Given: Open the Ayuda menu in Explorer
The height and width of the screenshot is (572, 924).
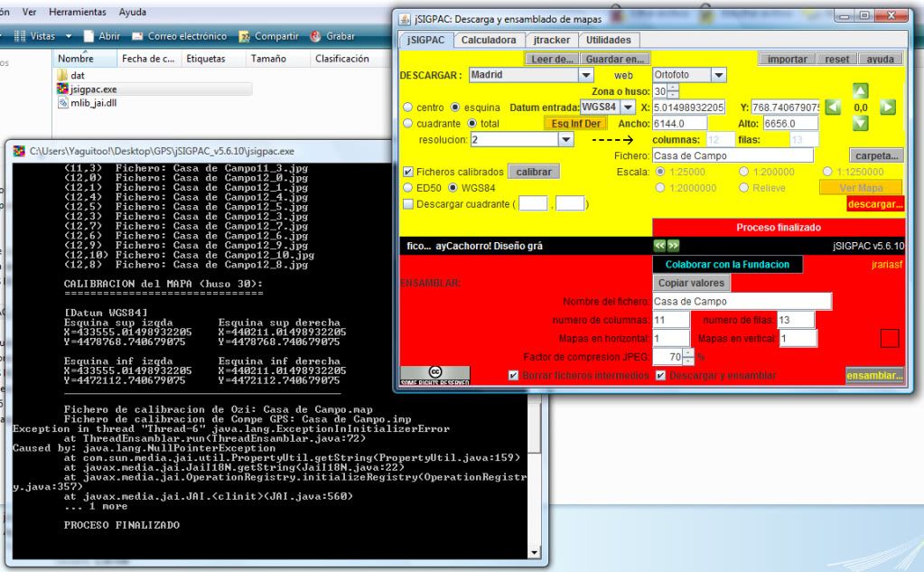Looking at the screenshot, I should [x=133, y=12].
